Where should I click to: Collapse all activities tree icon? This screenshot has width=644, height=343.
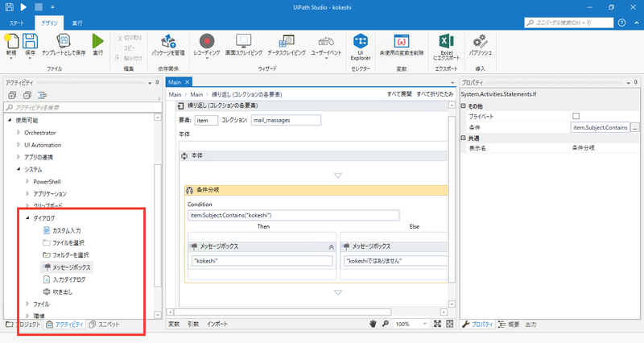point(27,95)
